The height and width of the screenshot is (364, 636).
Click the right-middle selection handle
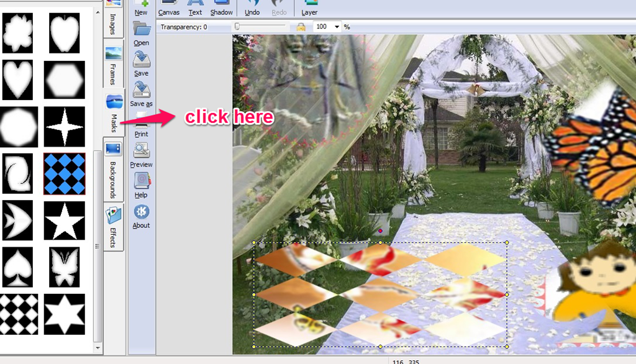pyautogui.click(x=507, y=294)
